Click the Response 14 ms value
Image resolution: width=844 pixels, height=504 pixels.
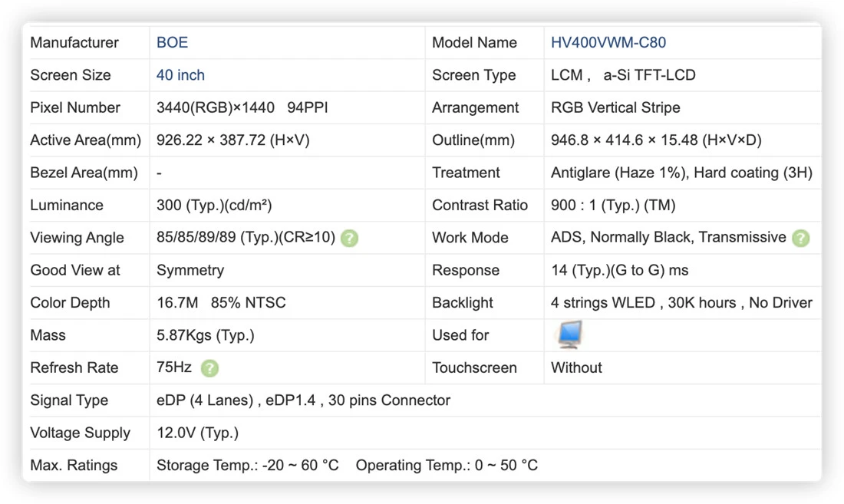pyautogui.click(x=619, y=270)
